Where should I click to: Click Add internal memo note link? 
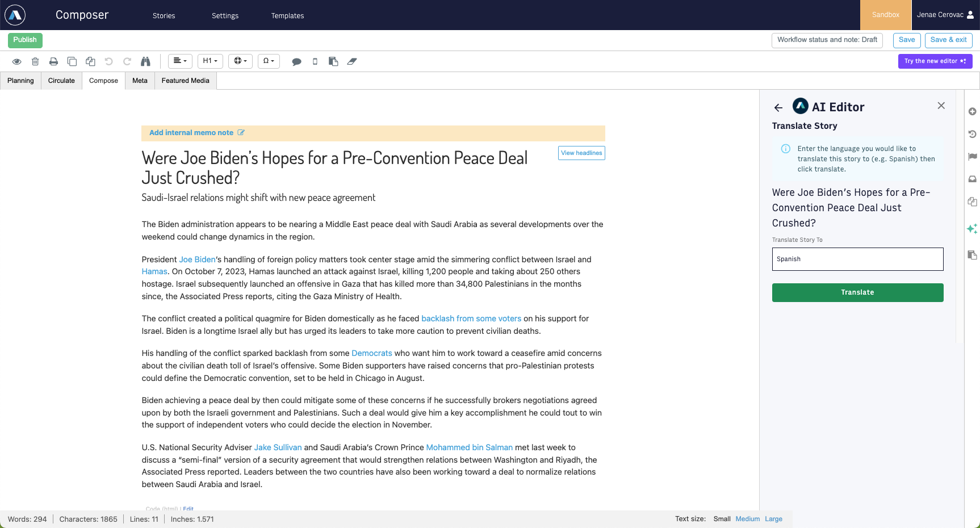pyautogui.click(x=191, y=133)
